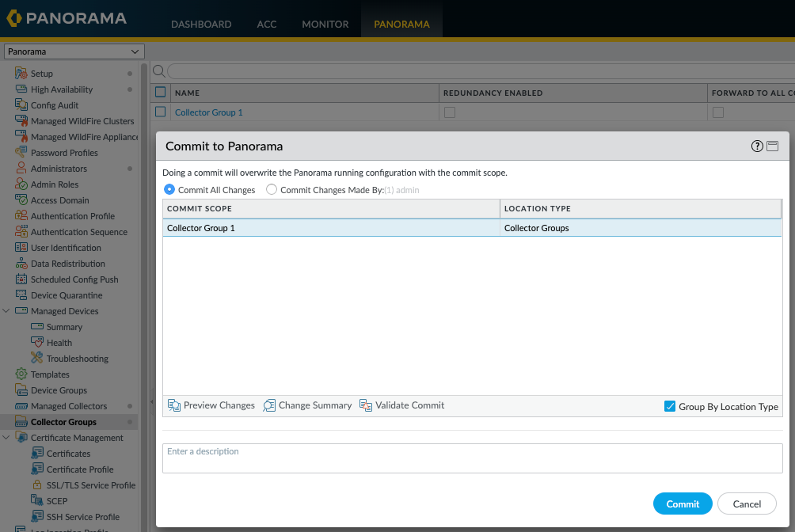Click the blue Commit button

tap(683, 503)
